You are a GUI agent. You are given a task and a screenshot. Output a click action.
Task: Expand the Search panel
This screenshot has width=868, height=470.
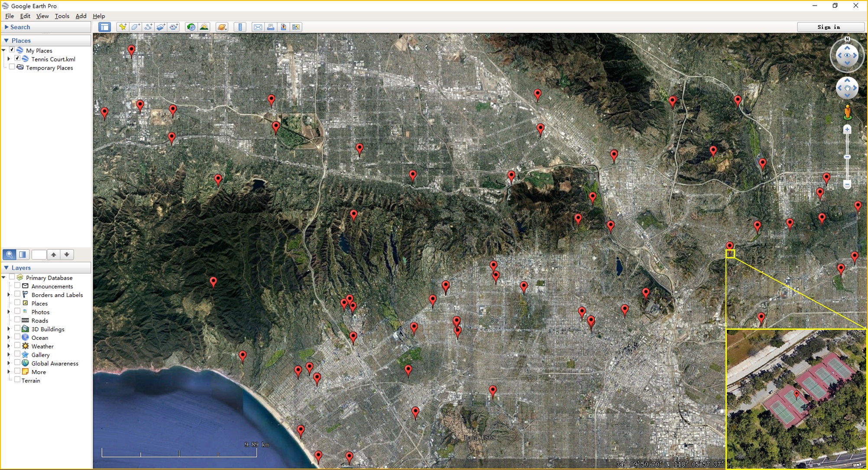click(6, 27)
